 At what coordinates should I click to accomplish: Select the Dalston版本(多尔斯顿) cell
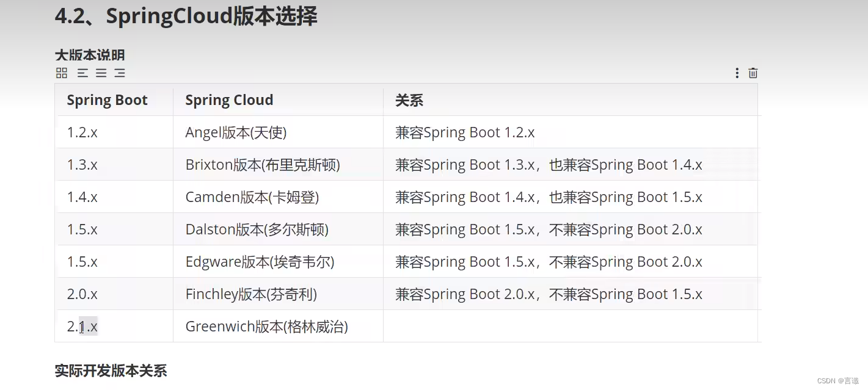coord(257,229)
